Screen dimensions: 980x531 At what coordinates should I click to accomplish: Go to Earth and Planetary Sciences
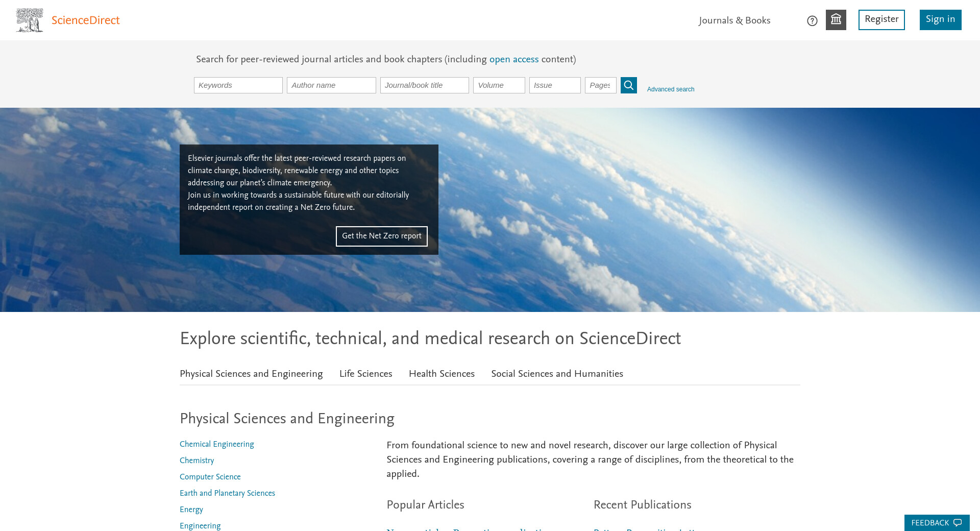pos(227,493)
